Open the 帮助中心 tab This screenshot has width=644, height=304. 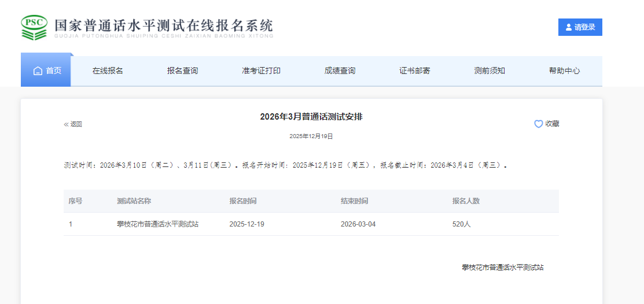564,71
